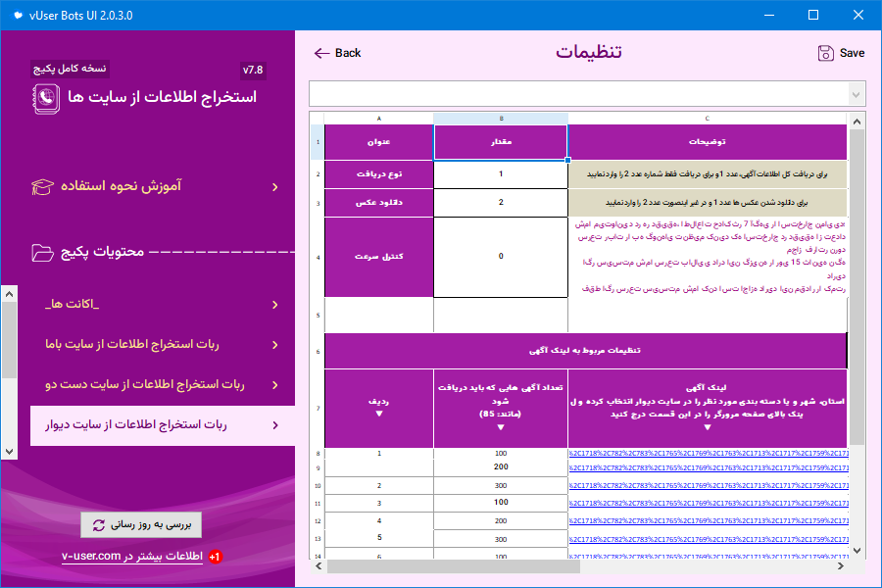The image size is (882, 588).
Task: Click the عنوان header cell
Action: pos(379,142)
